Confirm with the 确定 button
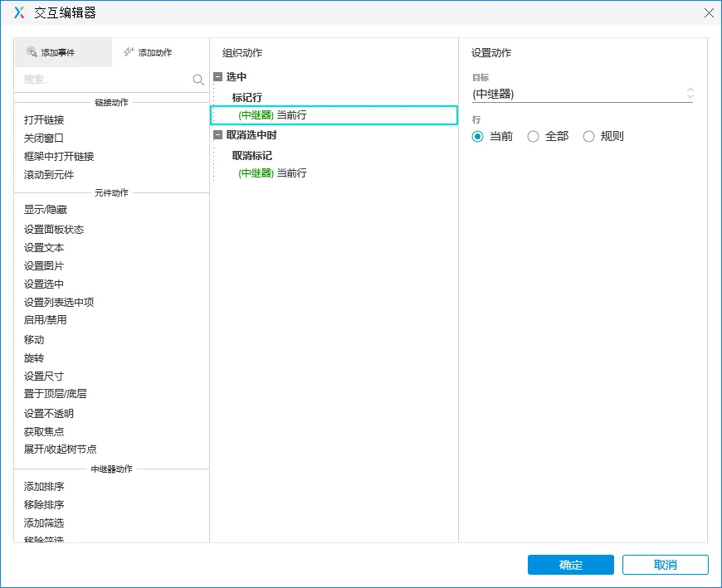Image resolution: width=722 pixels, height=588 pixels. [570, 565]
